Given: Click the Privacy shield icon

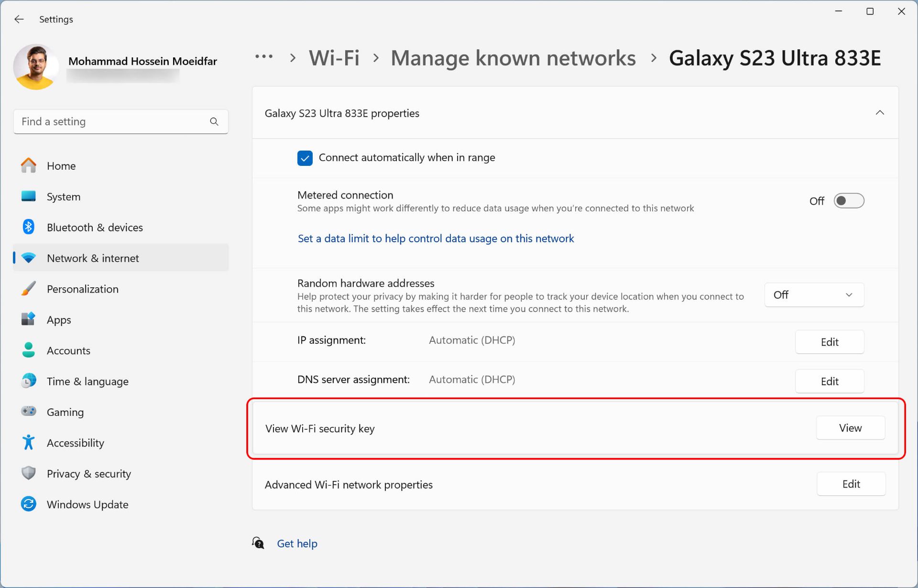Looking at the screenshot, I should coord(29,473).
